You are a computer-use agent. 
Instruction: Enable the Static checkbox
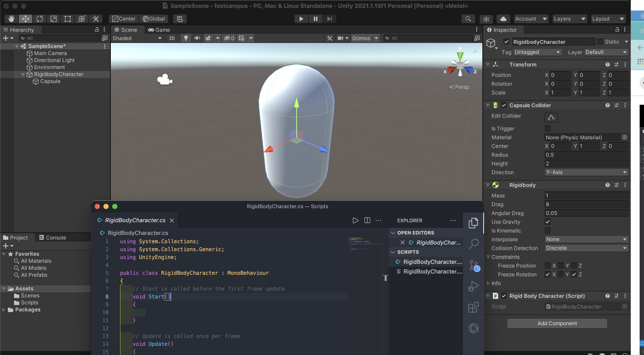[600, 42]
